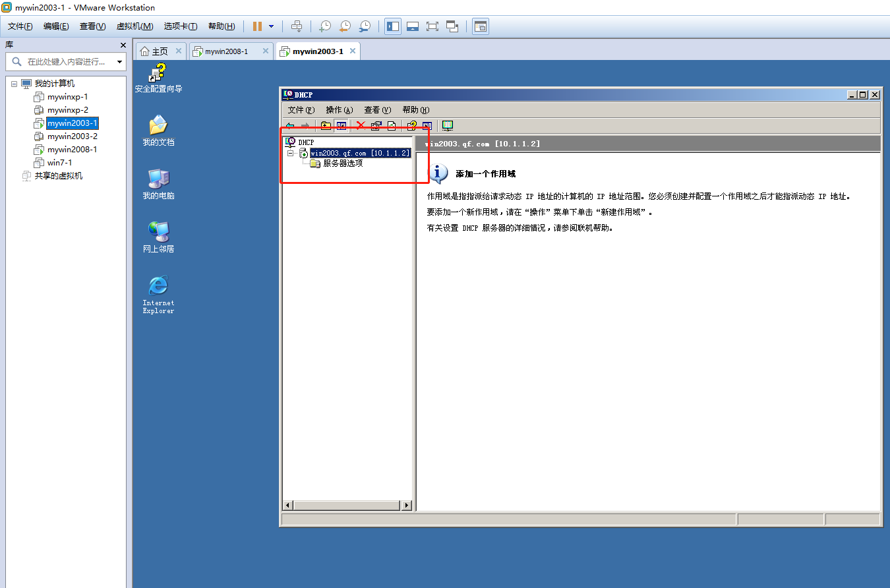Click the 添加一个作用域 info icon
The width and height of the screenshot is (890, 588).
438,174
